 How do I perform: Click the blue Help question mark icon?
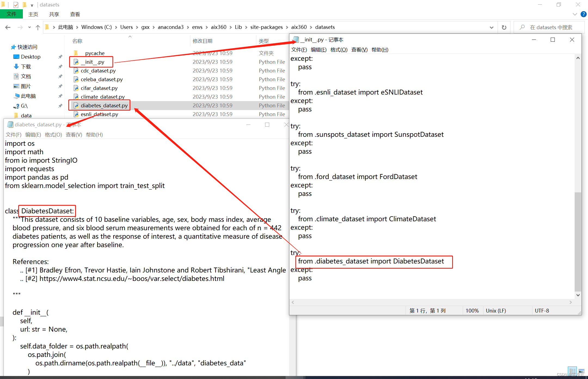tap(583, 14)
